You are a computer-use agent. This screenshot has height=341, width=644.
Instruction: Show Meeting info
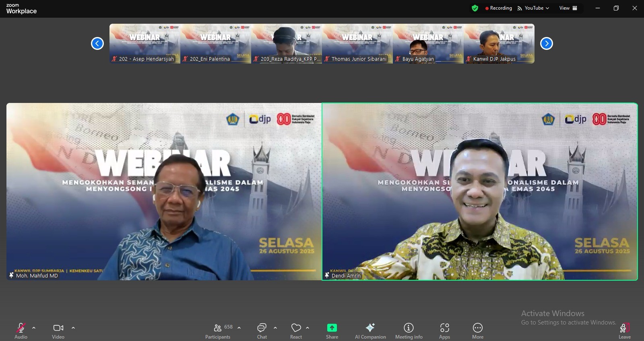409,331
